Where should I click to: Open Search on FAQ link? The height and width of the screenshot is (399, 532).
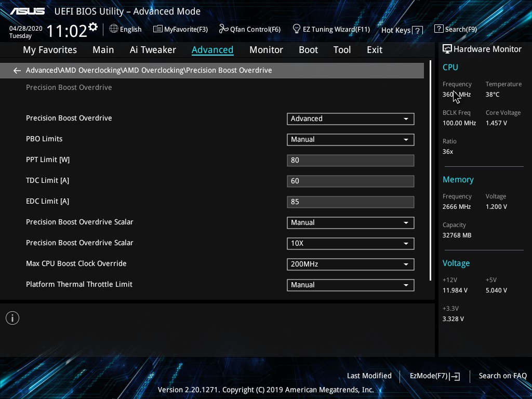tap(502, 376)
